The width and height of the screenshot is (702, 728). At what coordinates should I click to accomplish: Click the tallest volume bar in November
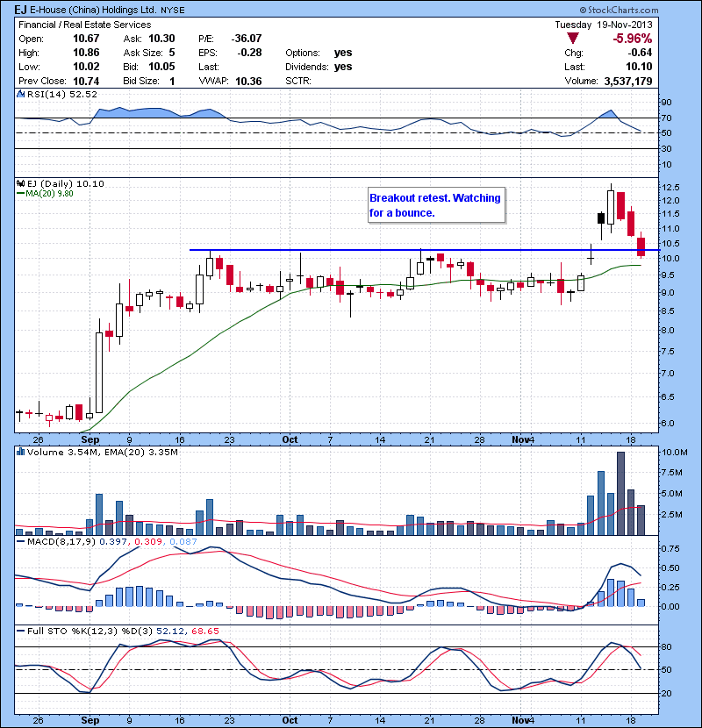(620, 493)
